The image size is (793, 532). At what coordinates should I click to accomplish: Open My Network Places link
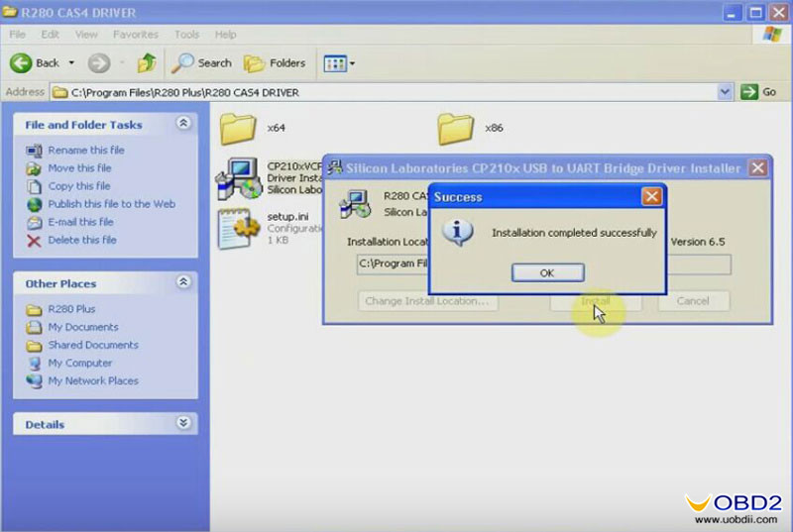point(93,381)
